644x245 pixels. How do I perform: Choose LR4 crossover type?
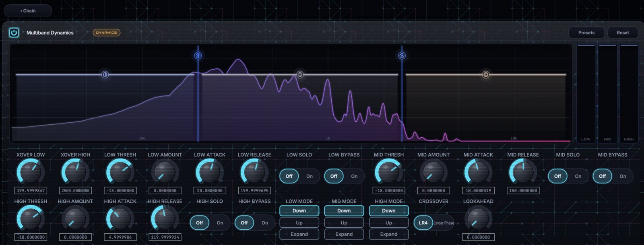click(423, 222)
